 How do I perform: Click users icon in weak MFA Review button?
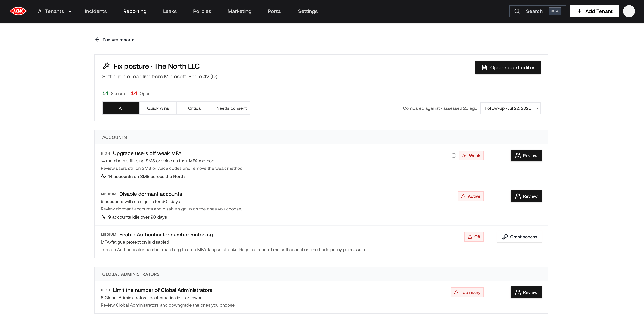coord(518,155)
